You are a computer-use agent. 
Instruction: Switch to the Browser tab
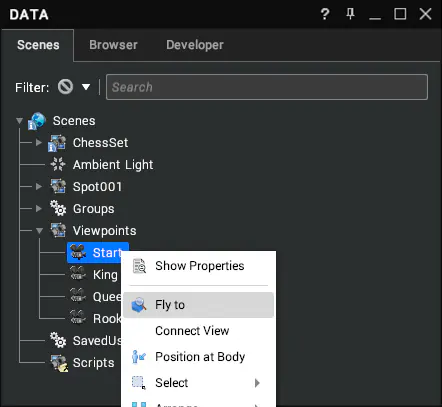(113, 45)
